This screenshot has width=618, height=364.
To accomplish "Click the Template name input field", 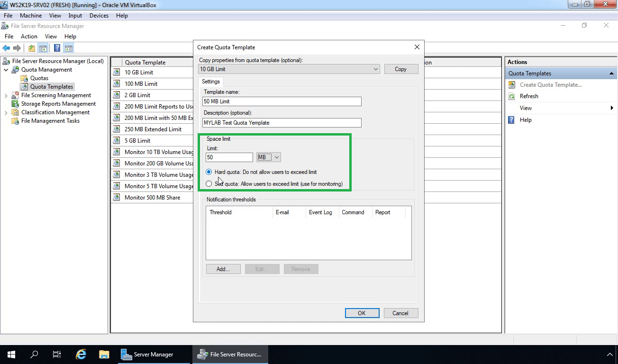I will coord(282,101).
